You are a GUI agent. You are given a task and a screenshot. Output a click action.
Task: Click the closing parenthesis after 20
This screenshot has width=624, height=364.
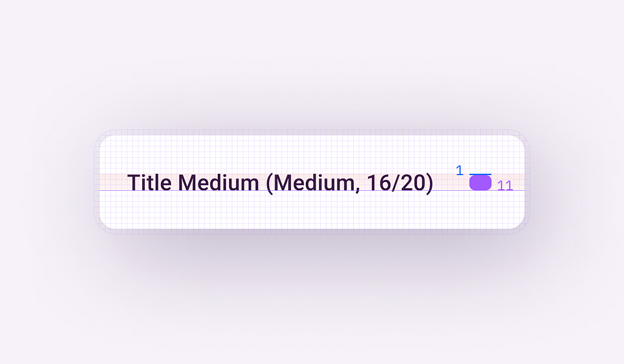pyautogui.click(x=429, y=184)
